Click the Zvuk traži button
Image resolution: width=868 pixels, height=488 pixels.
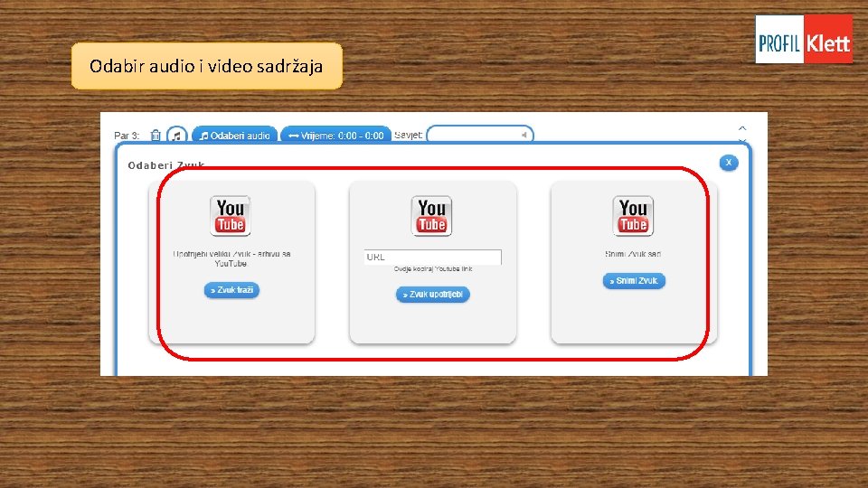click(231, 290)
